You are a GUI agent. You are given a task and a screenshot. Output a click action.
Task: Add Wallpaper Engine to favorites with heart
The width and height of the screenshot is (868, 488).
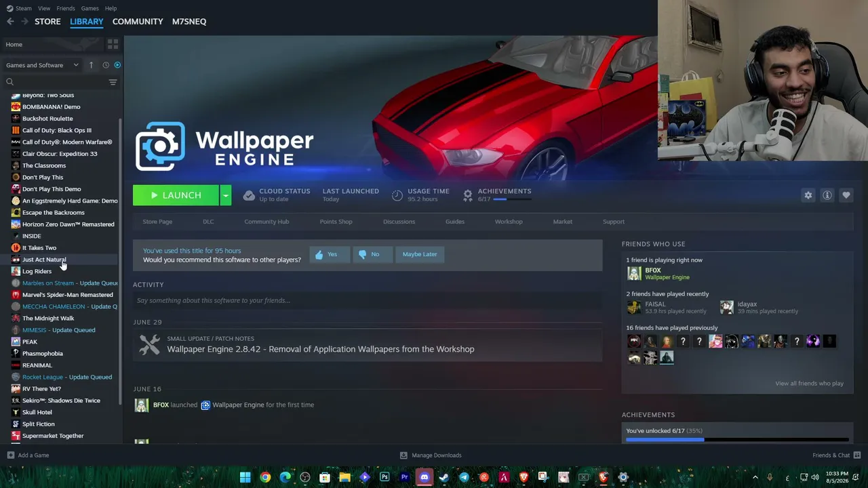(846, 195)
